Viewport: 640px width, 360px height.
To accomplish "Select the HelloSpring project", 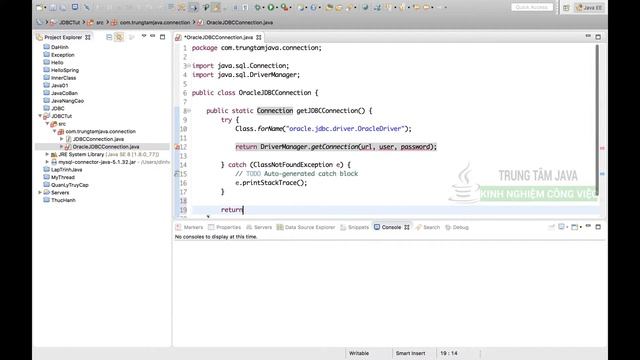I will pyautogui.click(x=65, y=70).
